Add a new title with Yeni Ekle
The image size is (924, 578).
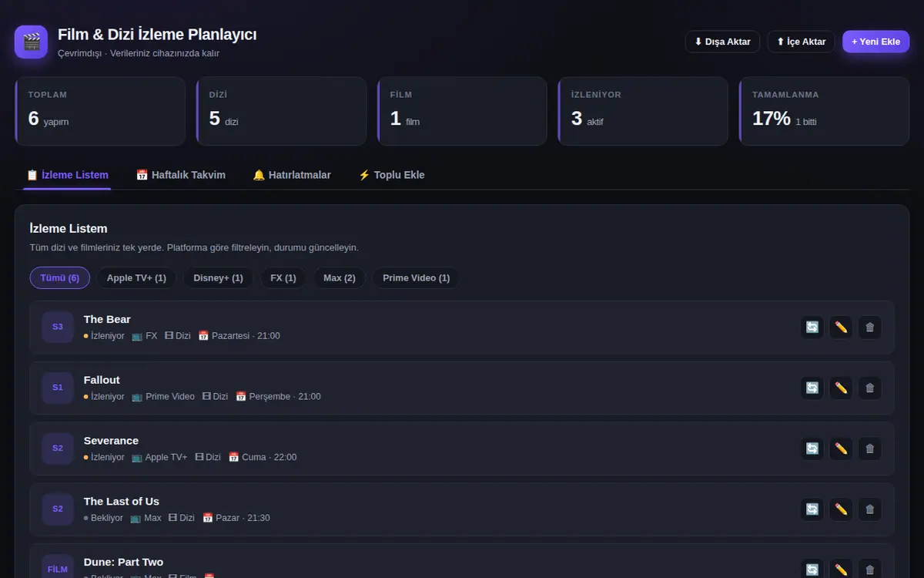tap(875, 42)
